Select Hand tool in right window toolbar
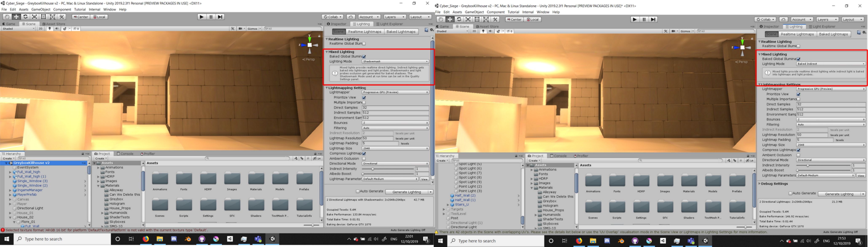868x247 pixels. point(441,20)
